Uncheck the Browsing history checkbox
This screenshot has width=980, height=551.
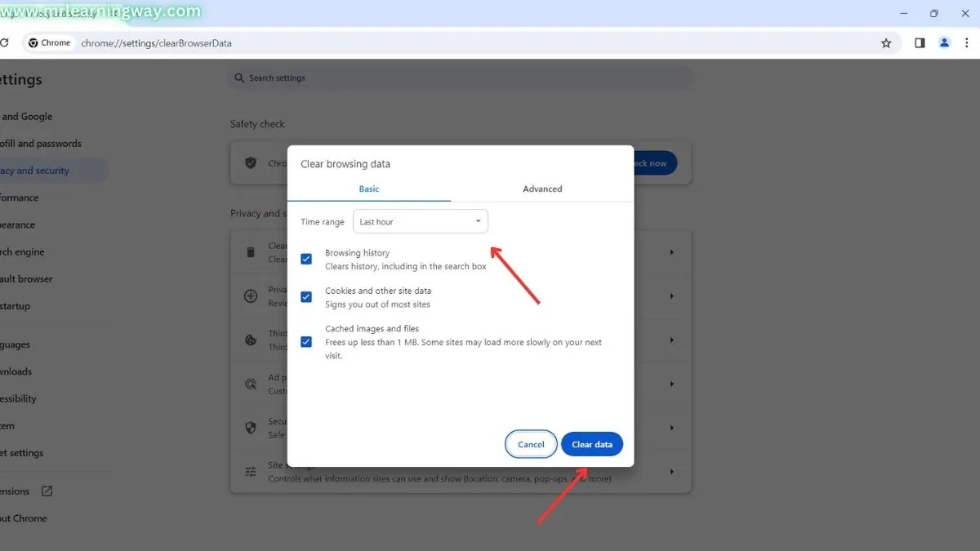[x=306, y=259]
